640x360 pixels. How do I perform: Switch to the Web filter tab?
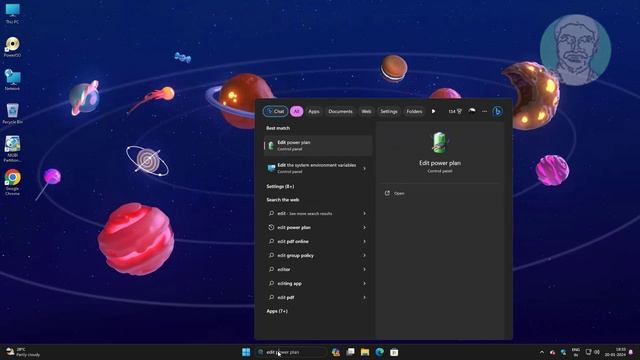pos(367,111)
